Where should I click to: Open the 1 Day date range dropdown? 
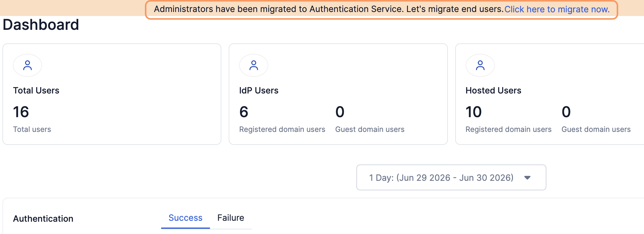[x=451, y=177]
